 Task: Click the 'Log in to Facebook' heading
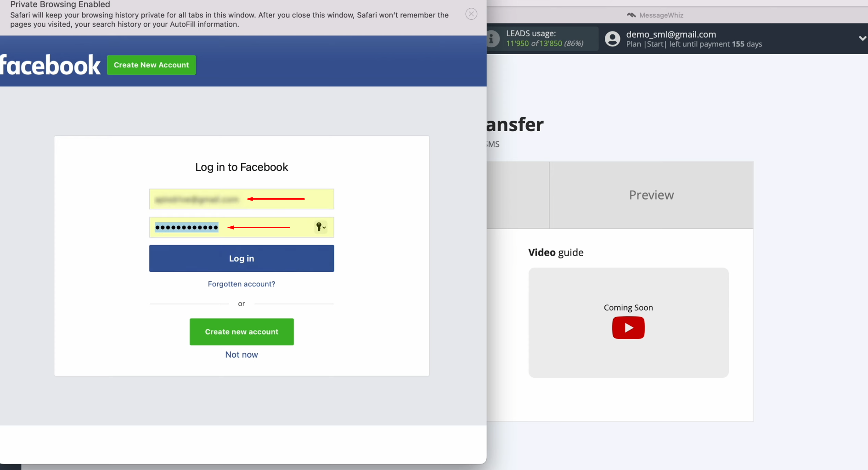point(242,167)
